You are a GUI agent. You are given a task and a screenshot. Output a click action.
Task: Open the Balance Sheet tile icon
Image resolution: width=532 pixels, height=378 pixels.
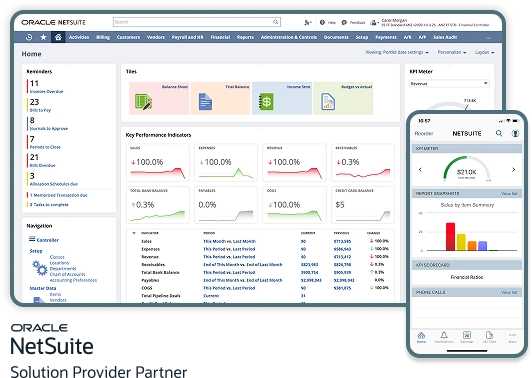click(143, 101)
